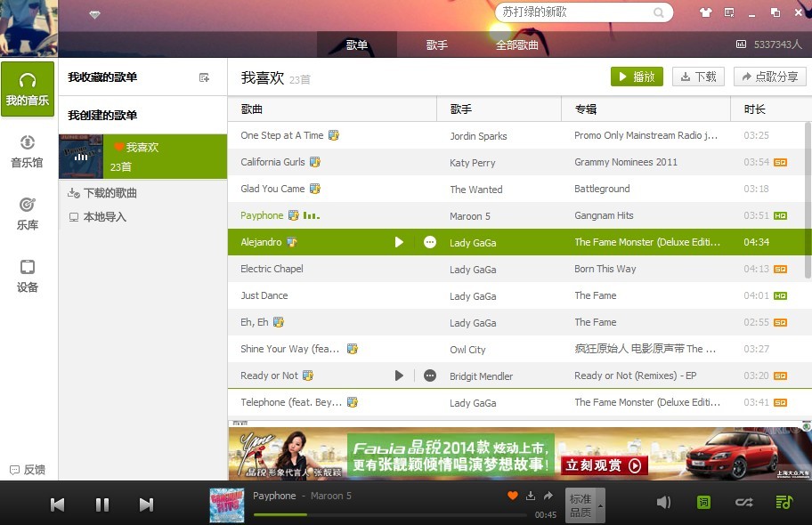This screenshot has width=812, height=525.
Task: Select the 我喜欢 playlist
Action: pyautogui.click(x=143, y=157)
